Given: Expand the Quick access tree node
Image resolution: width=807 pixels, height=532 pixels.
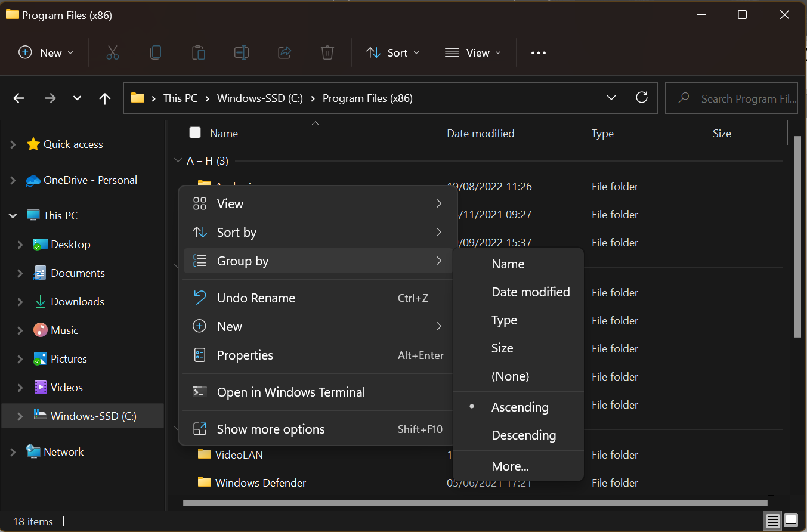Looking at the screenshot, I should [13, 144].
